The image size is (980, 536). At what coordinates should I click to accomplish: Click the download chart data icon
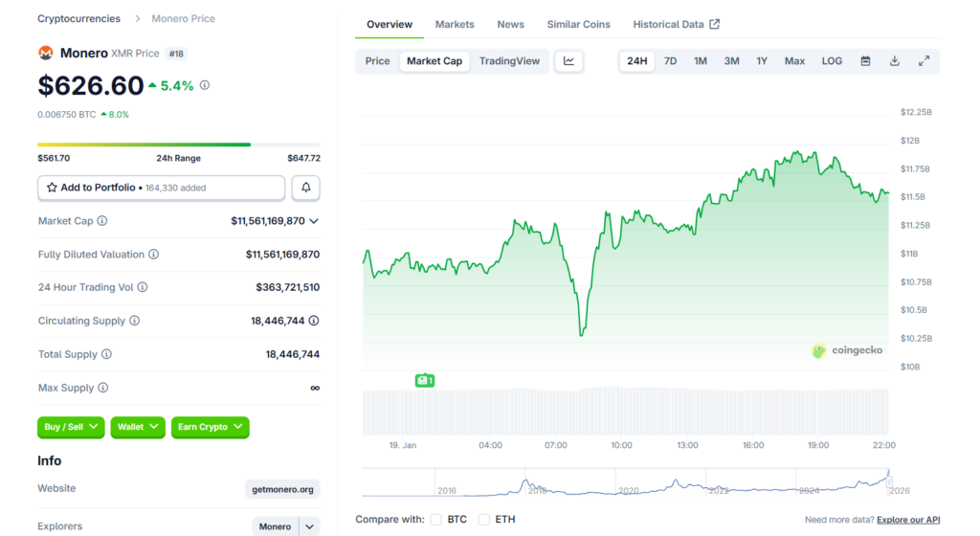pyautogui.click(x=895, y=61)
